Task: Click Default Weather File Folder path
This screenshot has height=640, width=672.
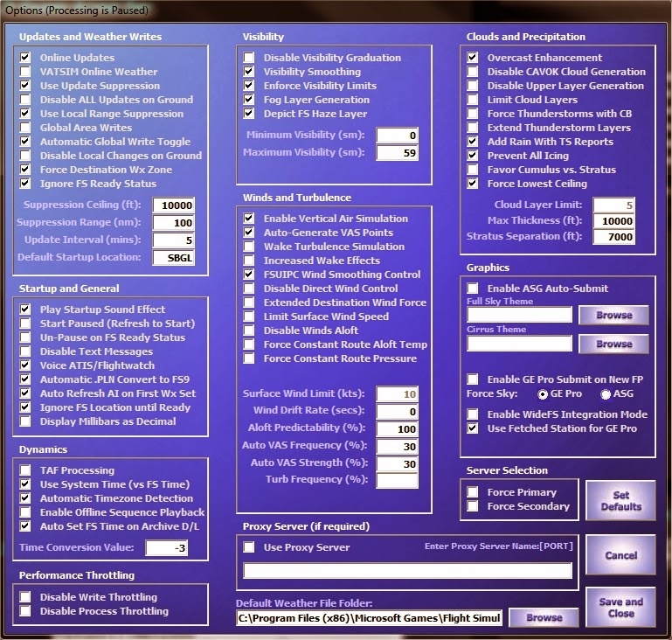Action: (x=369, y=618)
